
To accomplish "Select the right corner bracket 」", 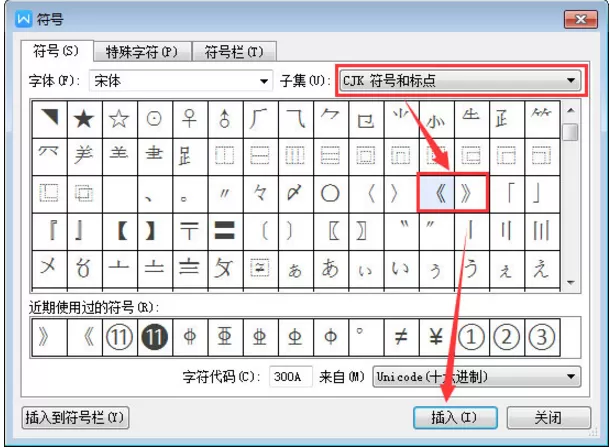I will tap(542, 193).
